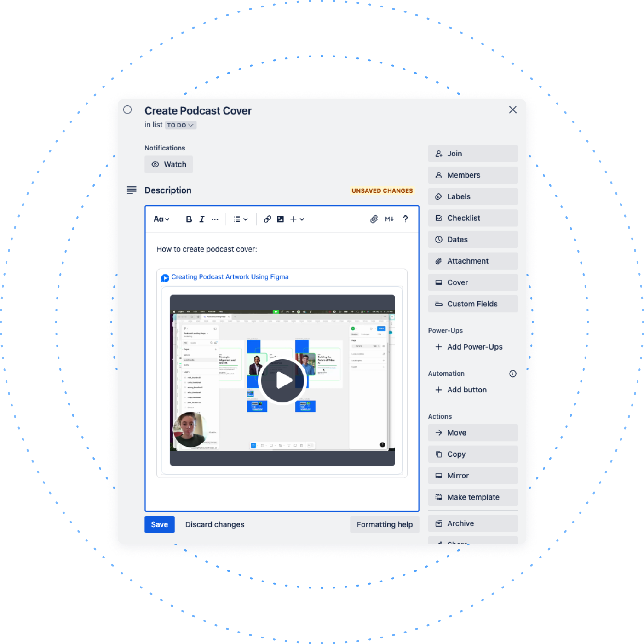This screenshot has height=644, width=644.
Task: Toggle Watch notifications for this card
Action: [x=169, y=164]
